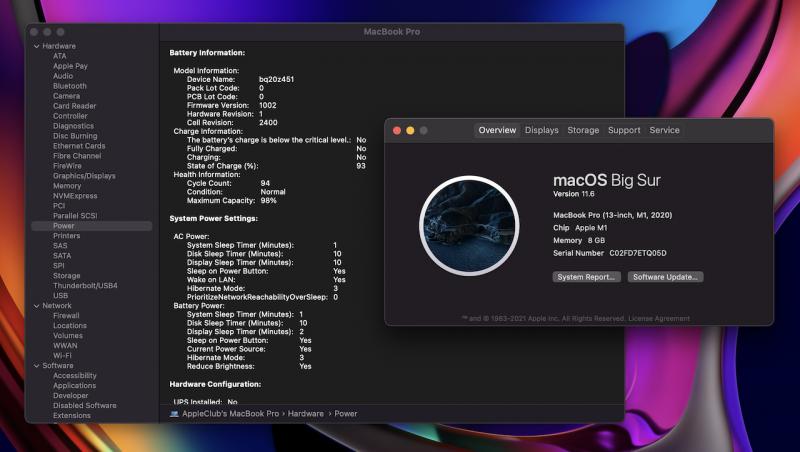Select Wi-Fi under Network
800x452 pixels.
[62, 356]
